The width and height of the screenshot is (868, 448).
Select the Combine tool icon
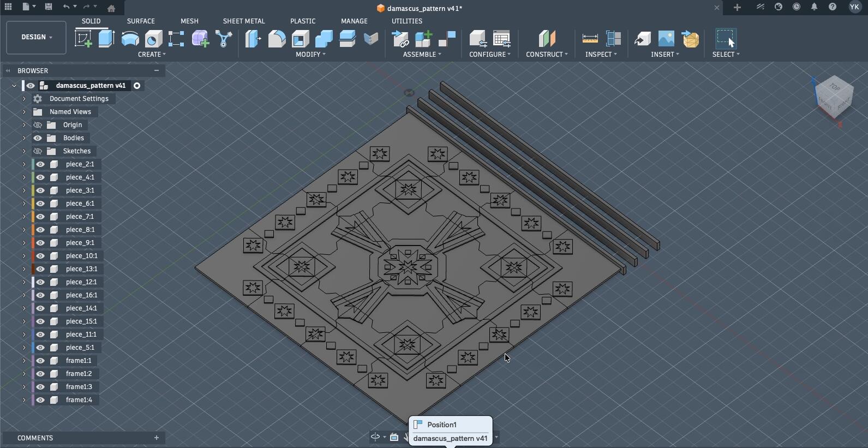324,39
